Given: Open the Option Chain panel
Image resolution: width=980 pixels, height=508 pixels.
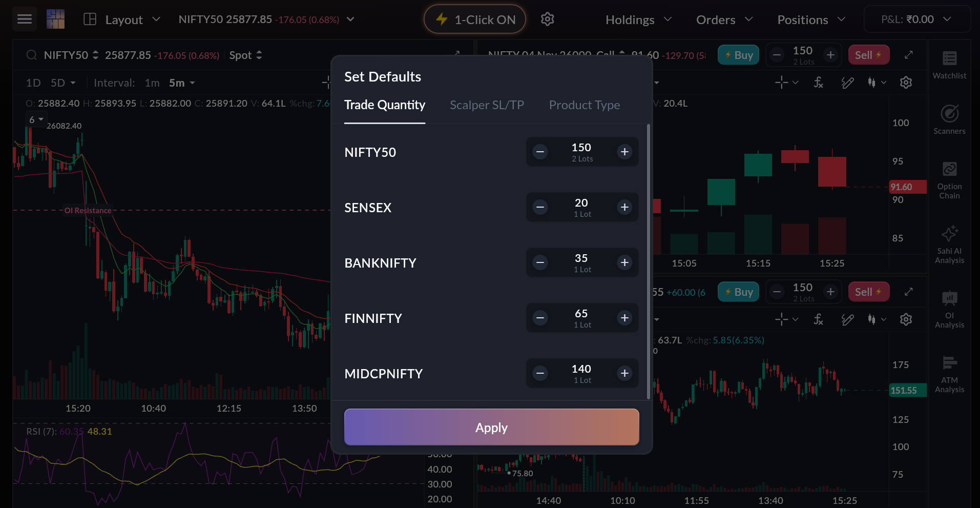Looking at the screenshot, I should [949, 180].
